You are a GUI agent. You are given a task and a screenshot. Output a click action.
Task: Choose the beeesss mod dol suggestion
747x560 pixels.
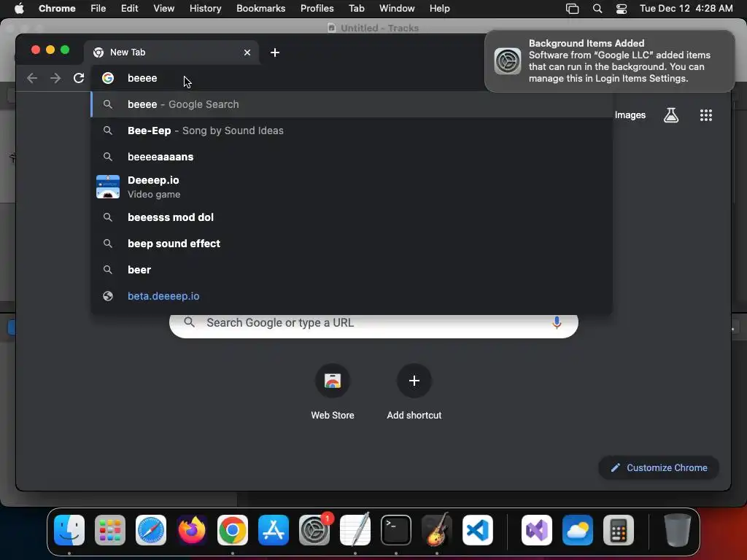(x=351, y=217)
